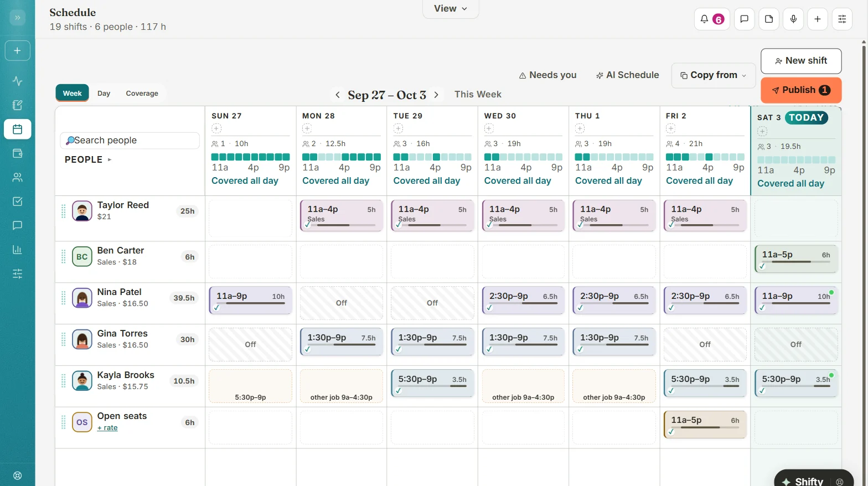Click the + rate link under Open seats
The height and width of the screenshot is (486, 868).
[107, 428]
